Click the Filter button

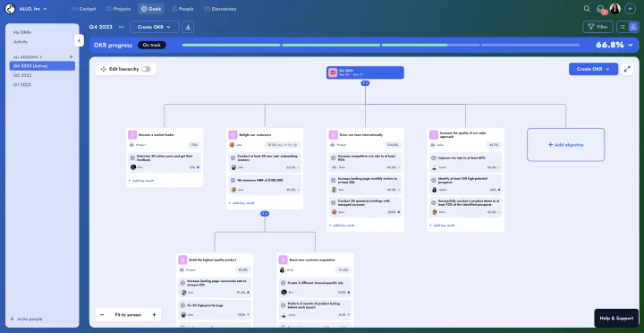[597, 27]
